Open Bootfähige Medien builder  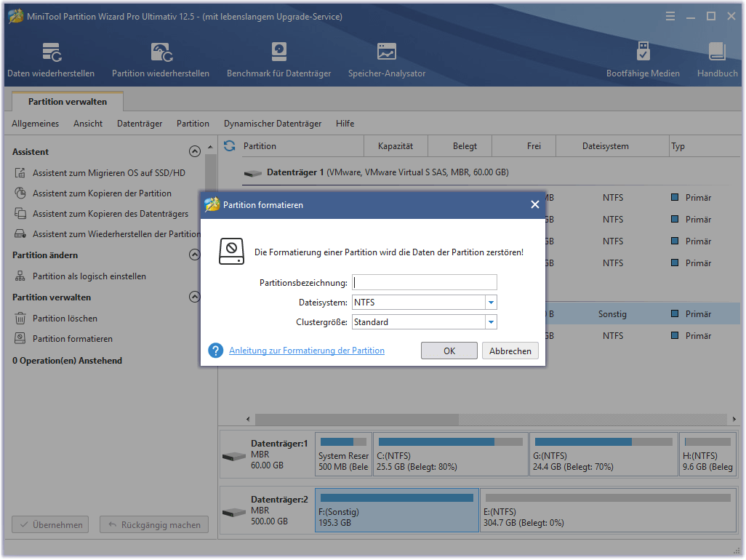(x=643, y=60)
